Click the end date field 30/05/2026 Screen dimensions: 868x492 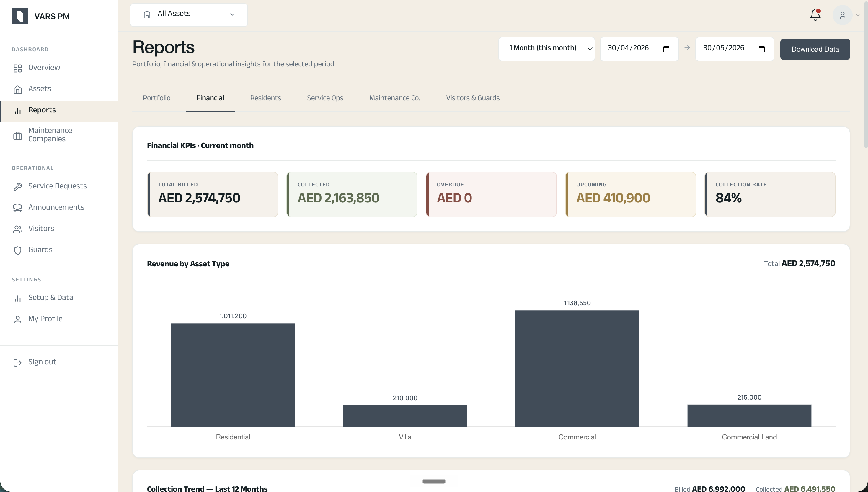pyautogui.click(x=735, y=49)
